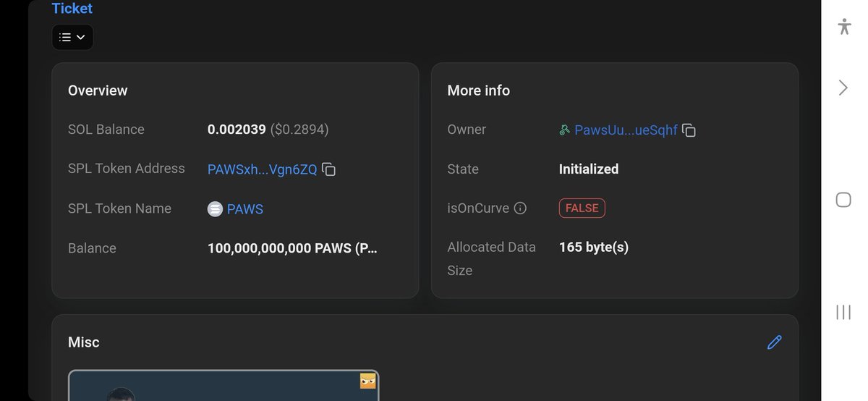Click the Initialized state value
The width and height of the screenshot is (868, 401).
[x=589, y=169]
